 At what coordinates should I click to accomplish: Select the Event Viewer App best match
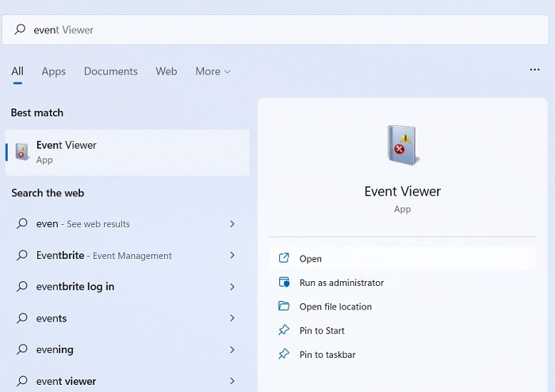pos(128,152)
